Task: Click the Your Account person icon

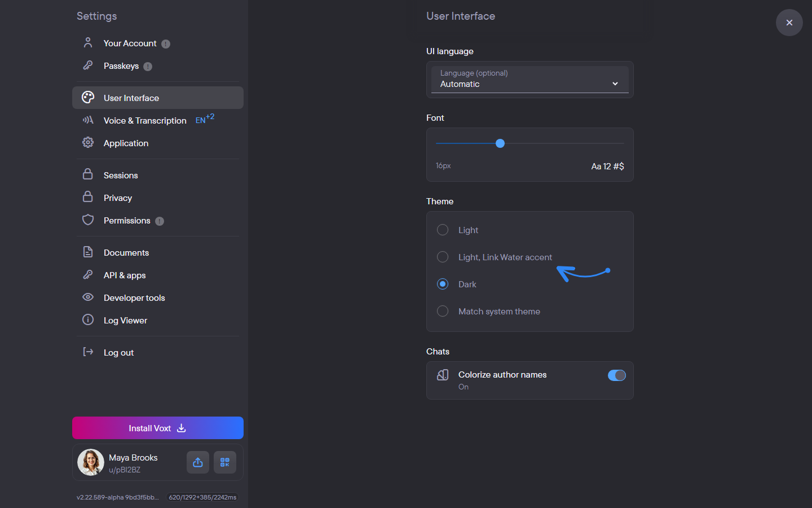Action: point(88,42)
